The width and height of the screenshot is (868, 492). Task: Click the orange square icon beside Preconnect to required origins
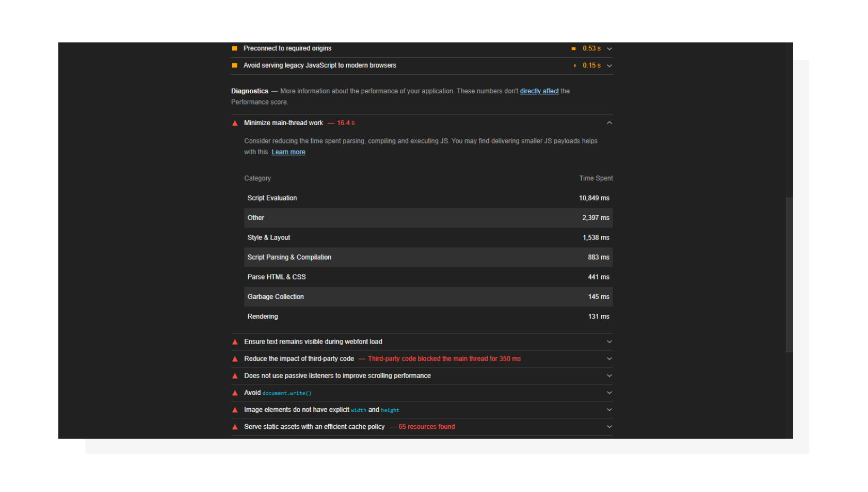click(x=234, y=48)
